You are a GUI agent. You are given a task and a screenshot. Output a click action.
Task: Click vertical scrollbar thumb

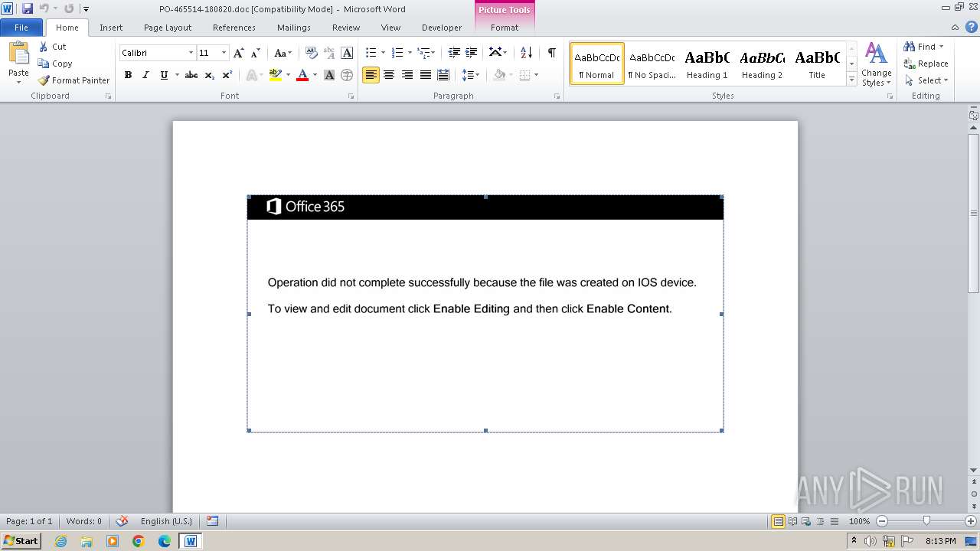(973, 214)
